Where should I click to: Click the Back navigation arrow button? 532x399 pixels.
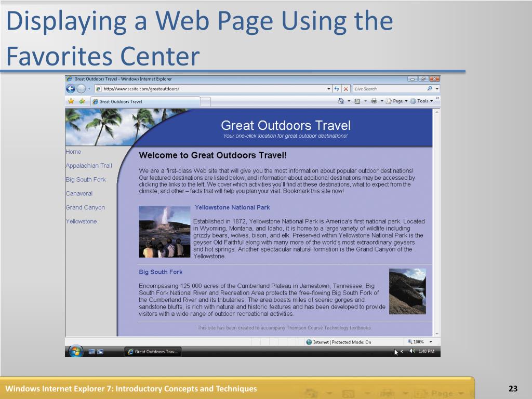pyautogui.click(x=71, y=89)
